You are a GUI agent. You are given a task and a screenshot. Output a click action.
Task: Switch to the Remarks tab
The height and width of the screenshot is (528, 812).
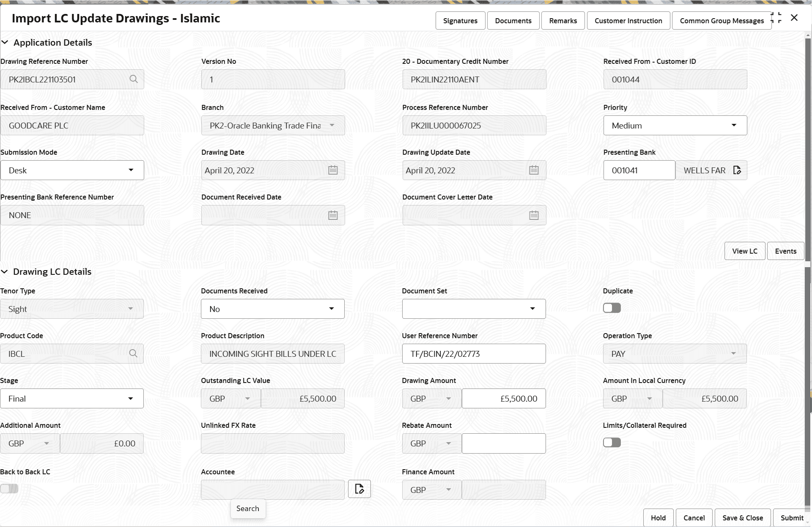(562, 20)
